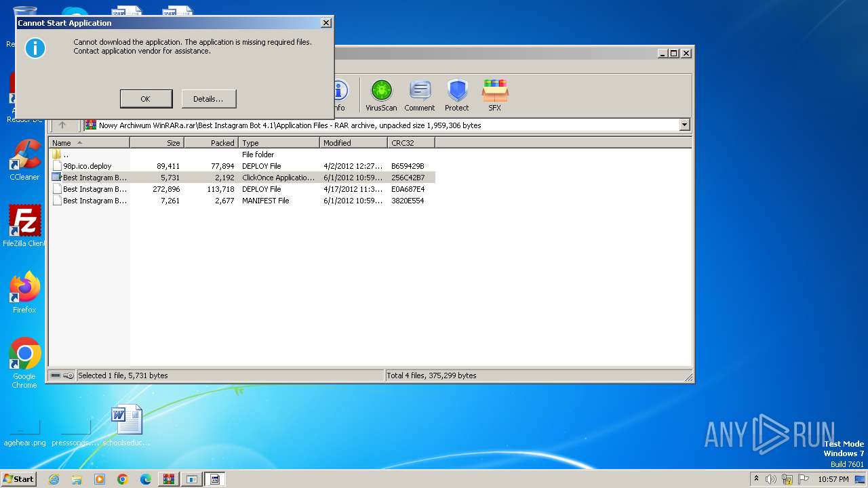Click the VirusScan toolbar icon in WinRAR
This screenshot has width=868, height=488.
tap(381, 96)
